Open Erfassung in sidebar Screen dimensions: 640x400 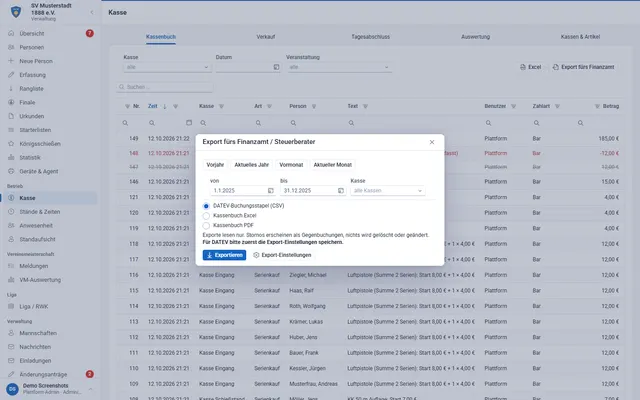coord(49,75)
